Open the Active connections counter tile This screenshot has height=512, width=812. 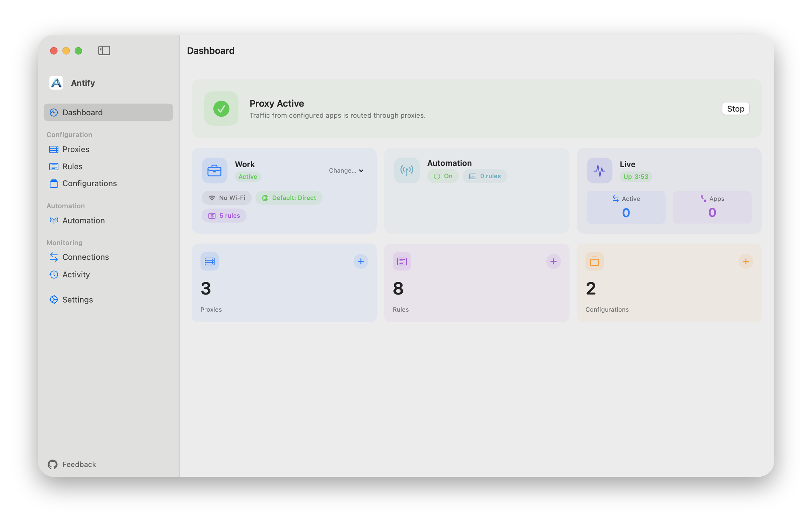(x=626, y=207)
